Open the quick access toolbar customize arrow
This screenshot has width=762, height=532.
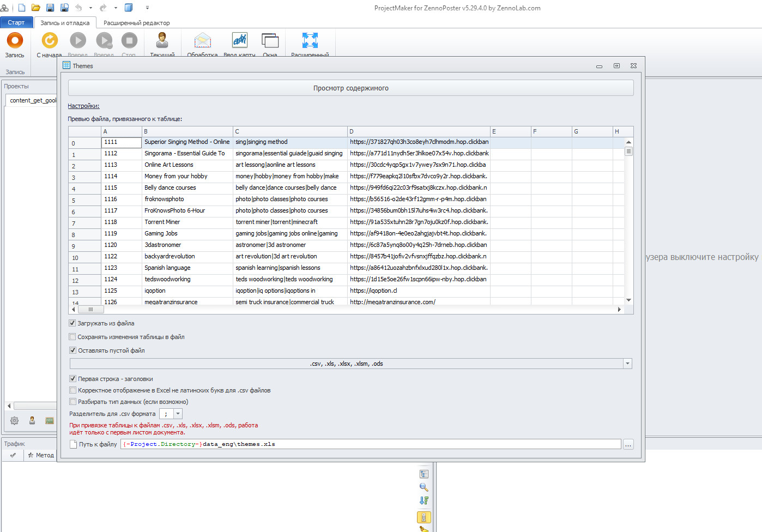coord(147,8)
